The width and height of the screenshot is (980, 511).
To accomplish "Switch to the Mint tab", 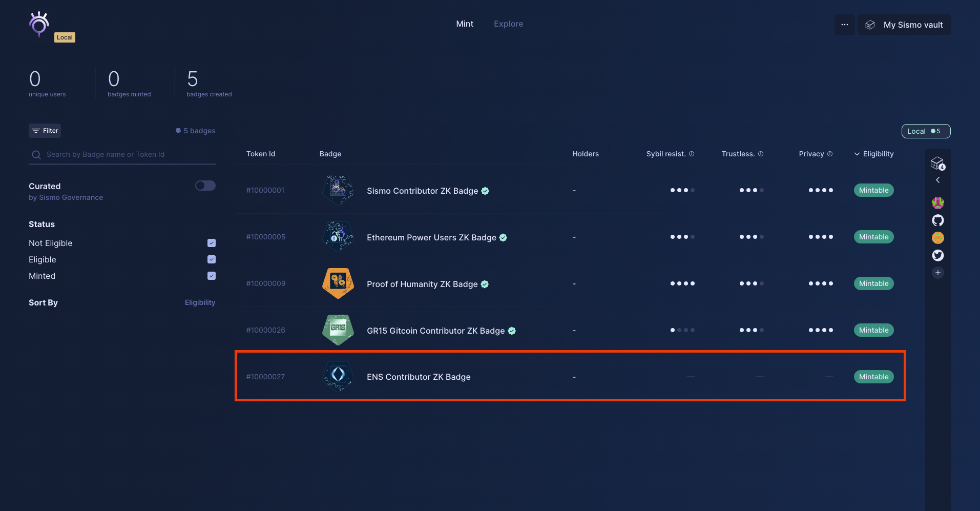I will pyautogui.click(x=465, y=24).
